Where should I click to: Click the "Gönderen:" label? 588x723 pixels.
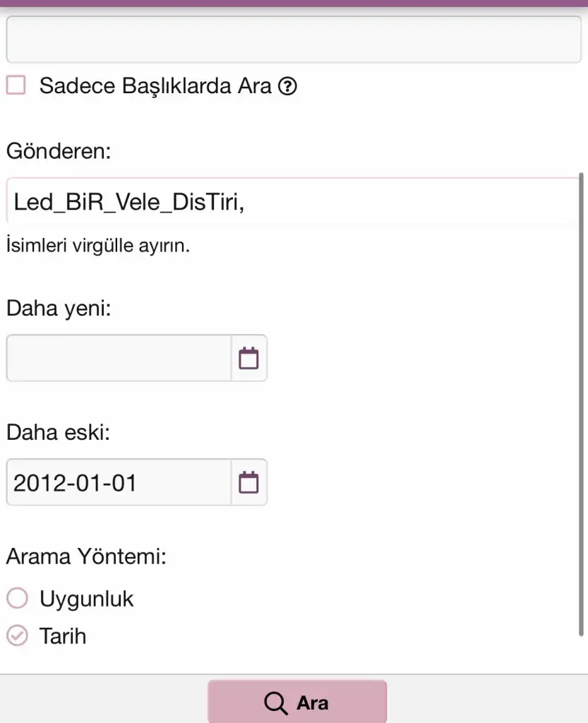[59, 150]
